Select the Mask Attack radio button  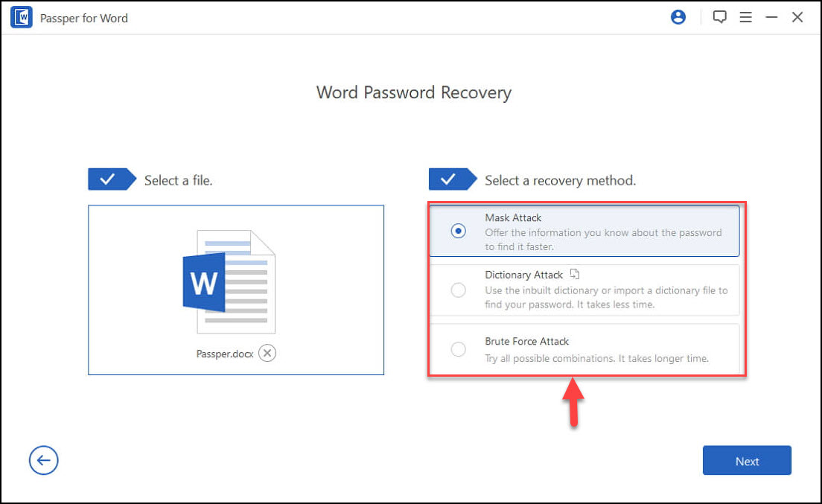coord(459,231)
